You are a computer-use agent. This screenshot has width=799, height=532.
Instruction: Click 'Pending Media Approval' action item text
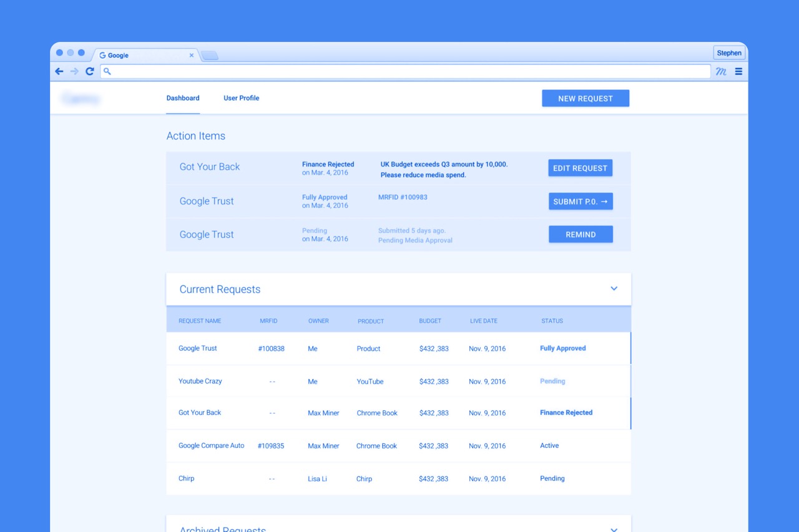pyautogui.click(x=415, y=240)
